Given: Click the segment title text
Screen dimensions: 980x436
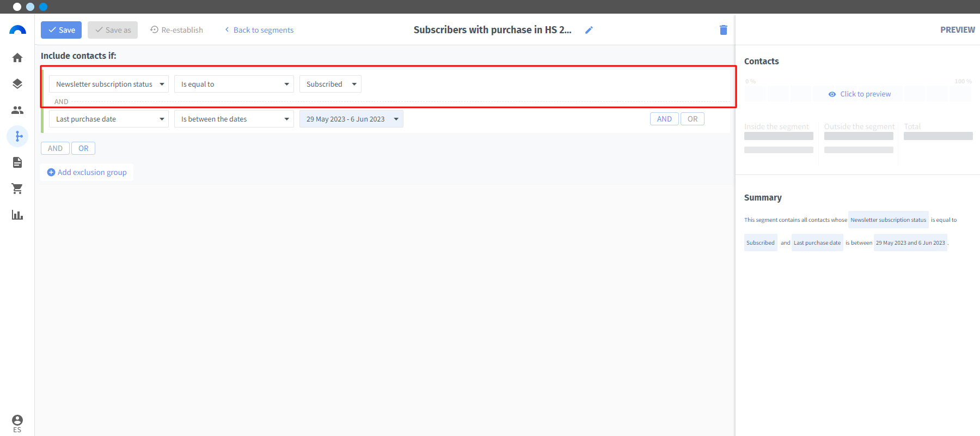Looking at the screenshot, I should pos(492,30).
